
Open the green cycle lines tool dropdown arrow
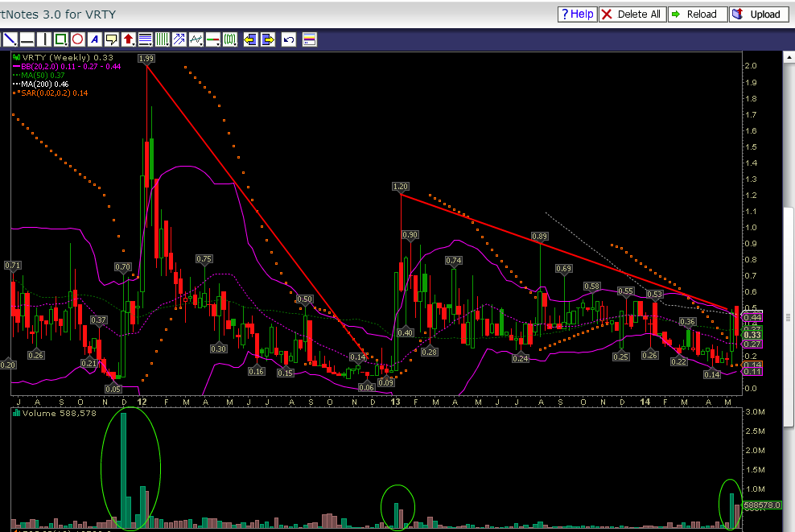(x=168, y=44)
